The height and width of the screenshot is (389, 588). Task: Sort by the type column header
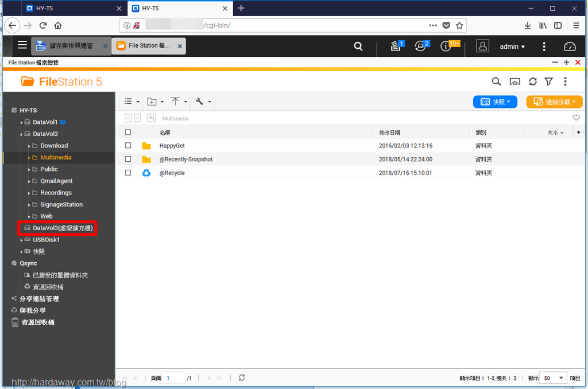(x=481, y=133)
